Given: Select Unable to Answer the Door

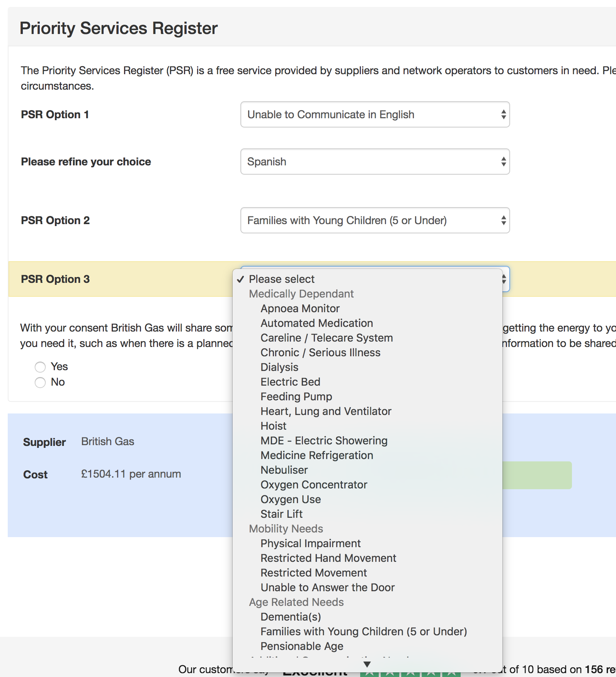Looking at the screenshot, I should tap(368, 587).
